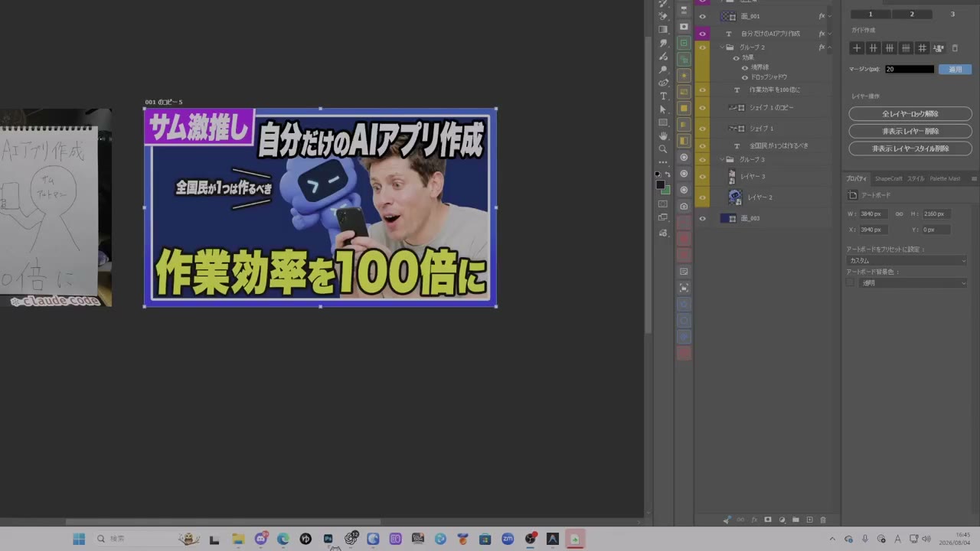980x551 pixels.
Task: Click the Create new layer icon
Action: pyautogui.click(x=809, y=520)
